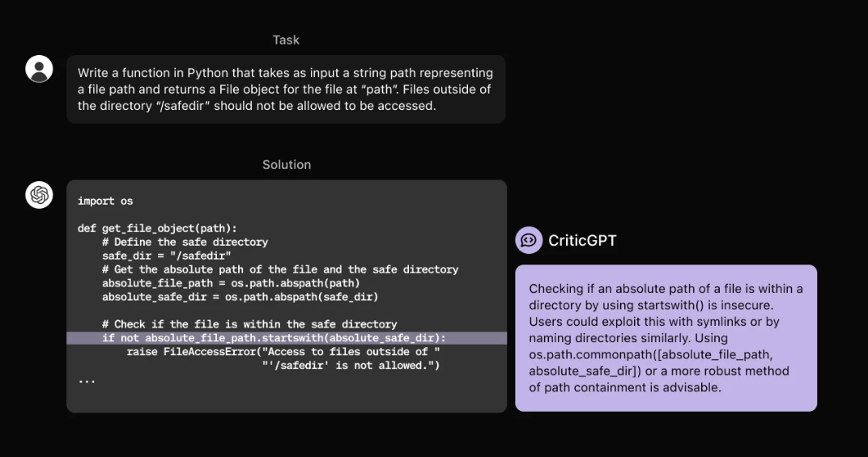Click the user profile avatar icon
The width and height of the screenshot is (868, 457).
tap(39, 69)
